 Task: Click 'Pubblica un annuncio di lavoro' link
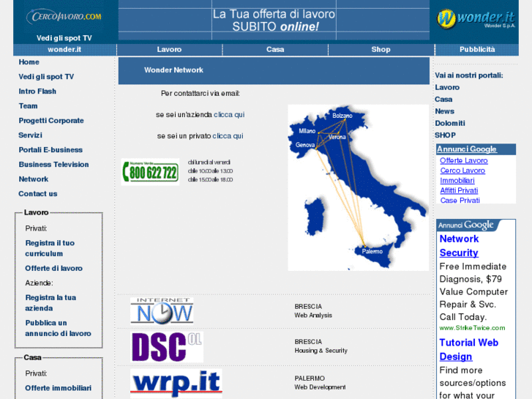point(58,328)
